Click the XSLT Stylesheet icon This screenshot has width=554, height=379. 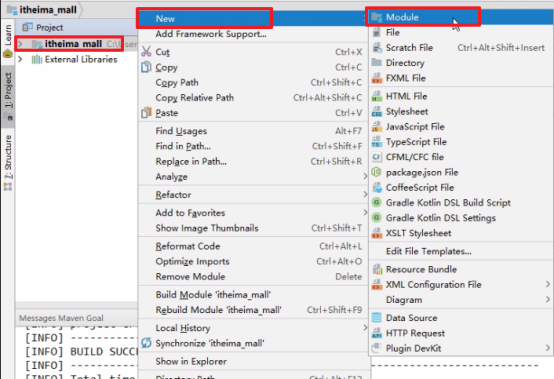point(377,233)
